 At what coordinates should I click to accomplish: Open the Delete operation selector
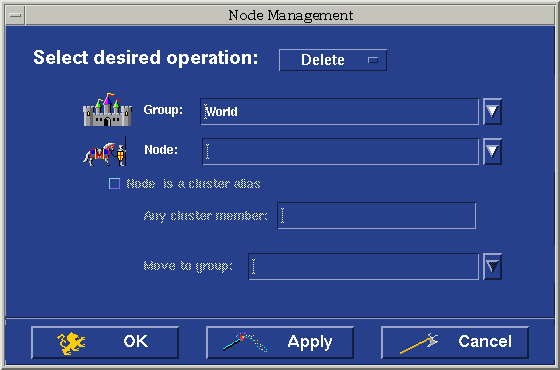pyautogui.click(x=333, y=60)
